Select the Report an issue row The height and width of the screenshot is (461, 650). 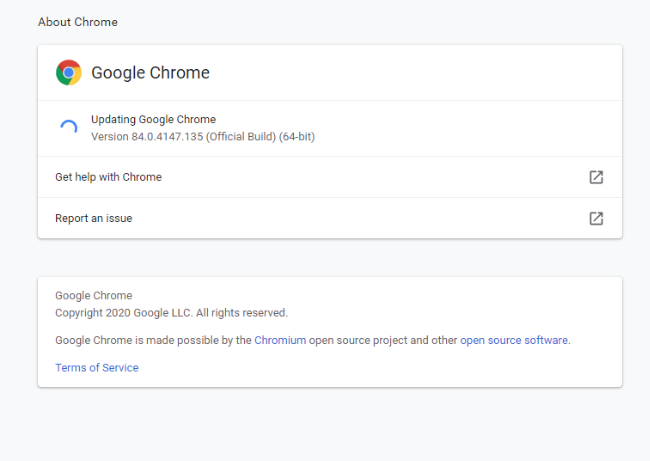click(x=330, y=218)
